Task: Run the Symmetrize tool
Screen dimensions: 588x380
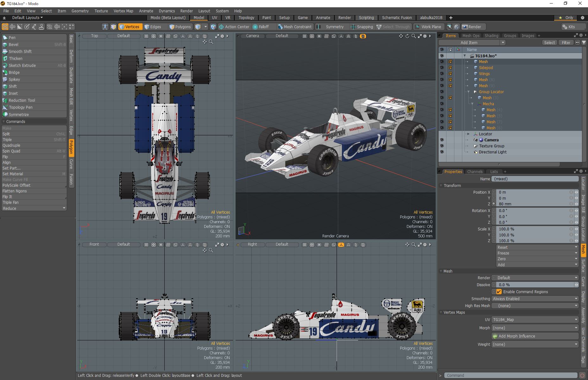Action: click(x=34, y=114)
